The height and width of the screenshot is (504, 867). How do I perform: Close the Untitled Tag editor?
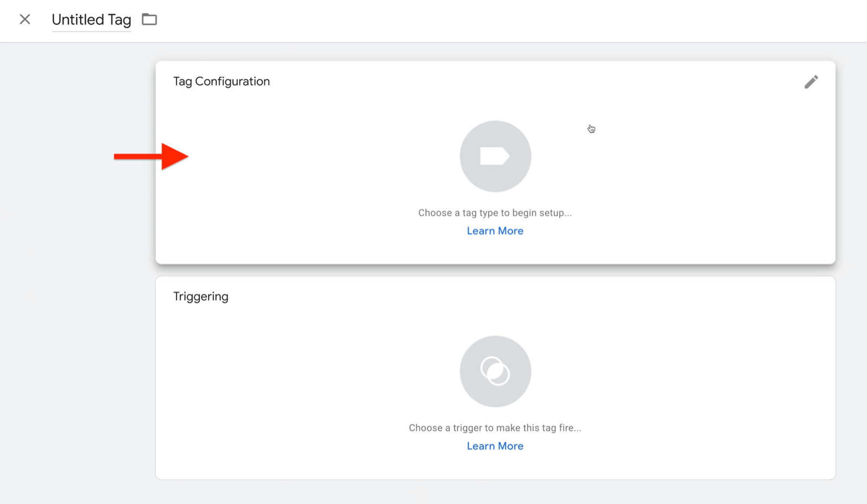tap(25, 20)
